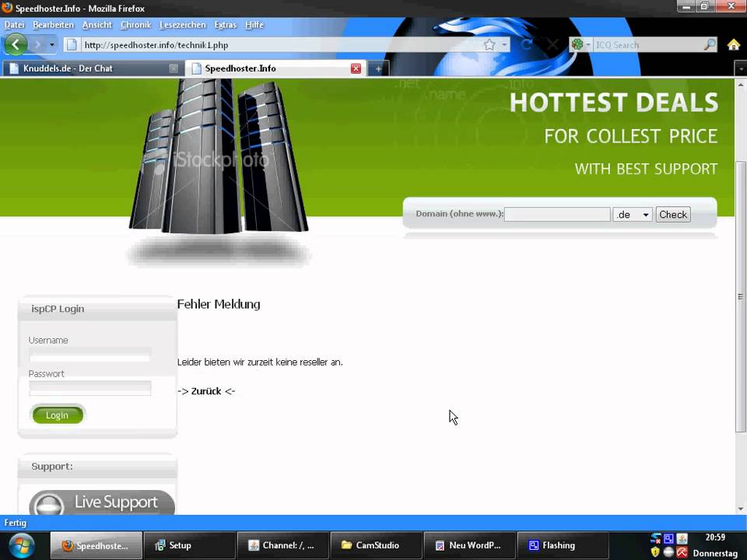Open the .de domain extension dropdown
Screen dimensions: 747x560
[632, 215]
